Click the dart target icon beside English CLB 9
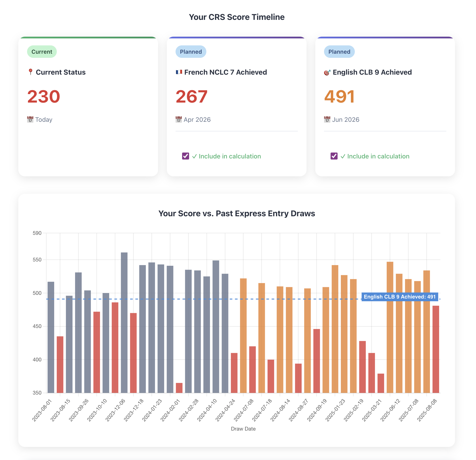 point(327,72)
